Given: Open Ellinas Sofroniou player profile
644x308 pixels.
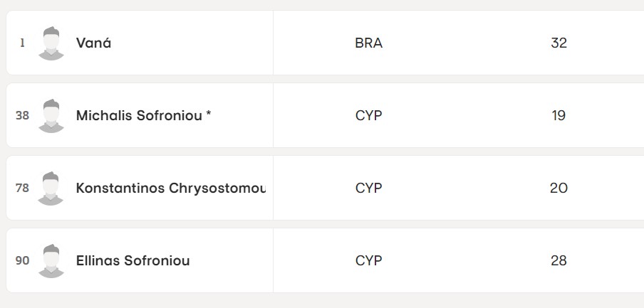Looking at the screenshot, I should [133, 261].
